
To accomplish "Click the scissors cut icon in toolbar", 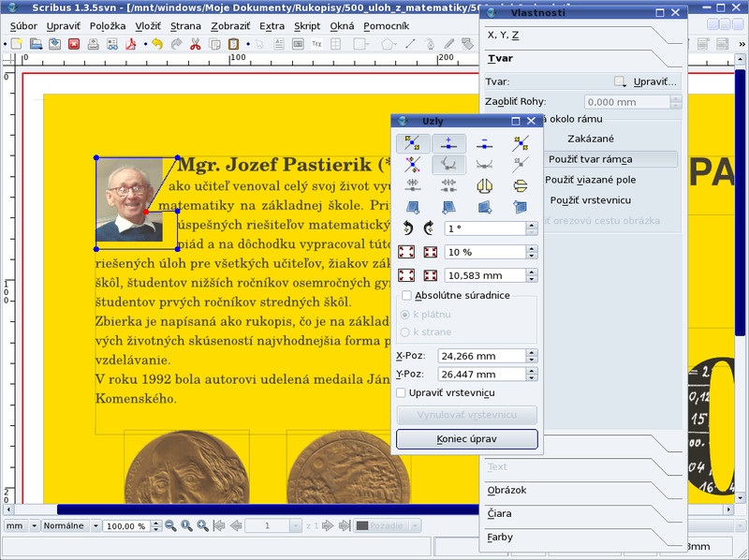I will tap(195, 43).
